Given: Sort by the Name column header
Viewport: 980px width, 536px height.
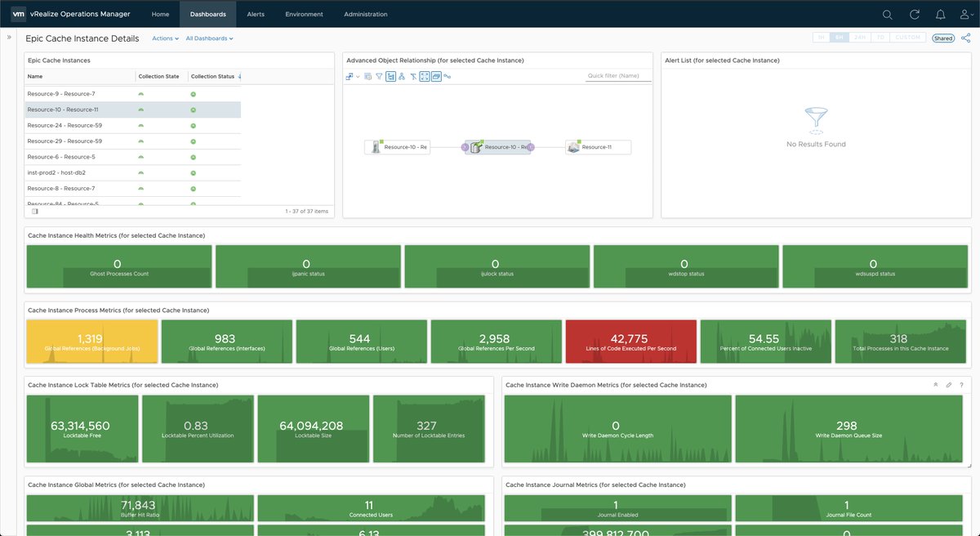Looking at the screenshot, I should point(80,76).
